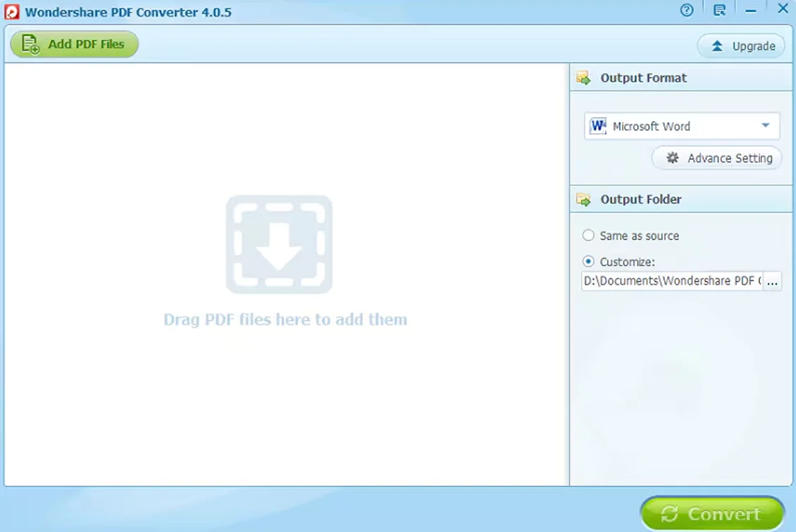Close the Wondershare PDF Converter window
Screen dimensions: 796x532
point(783,8)
